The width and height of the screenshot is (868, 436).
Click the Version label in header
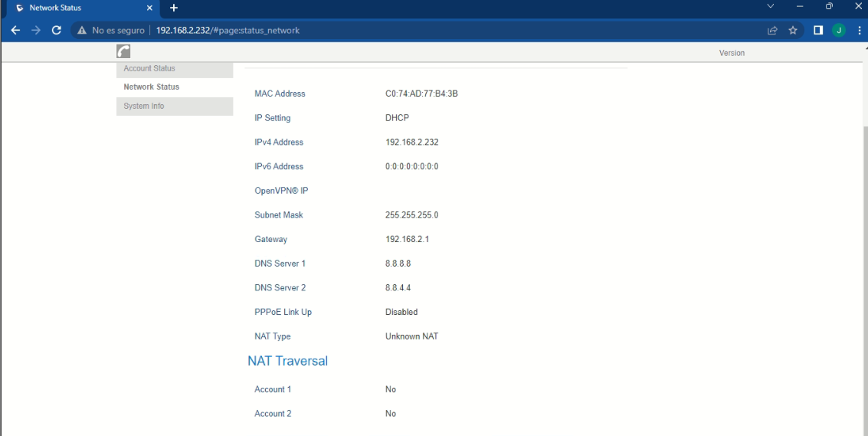(732, 53)
